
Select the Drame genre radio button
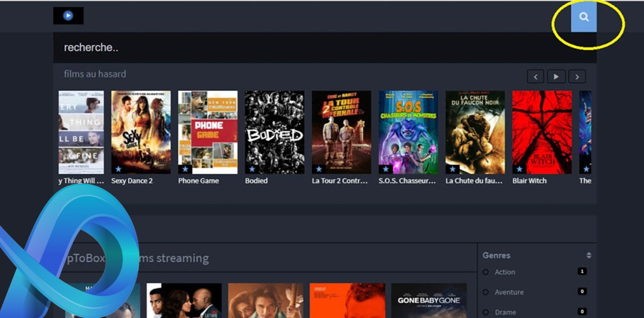coord(486,312)
